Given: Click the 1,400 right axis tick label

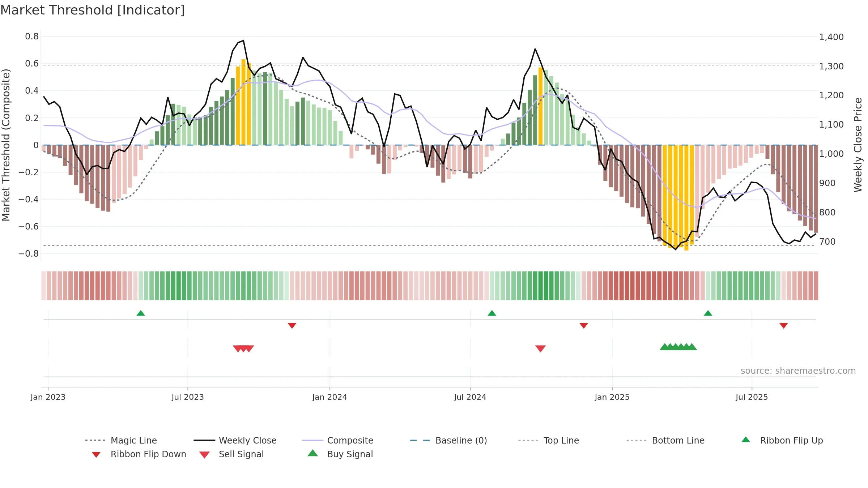Looking at the screenshot, I should tap(831, 37).
